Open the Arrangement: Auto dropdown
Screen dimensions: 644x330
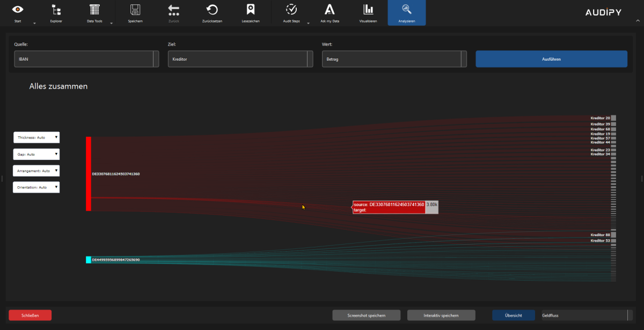(x=36, y=171)
